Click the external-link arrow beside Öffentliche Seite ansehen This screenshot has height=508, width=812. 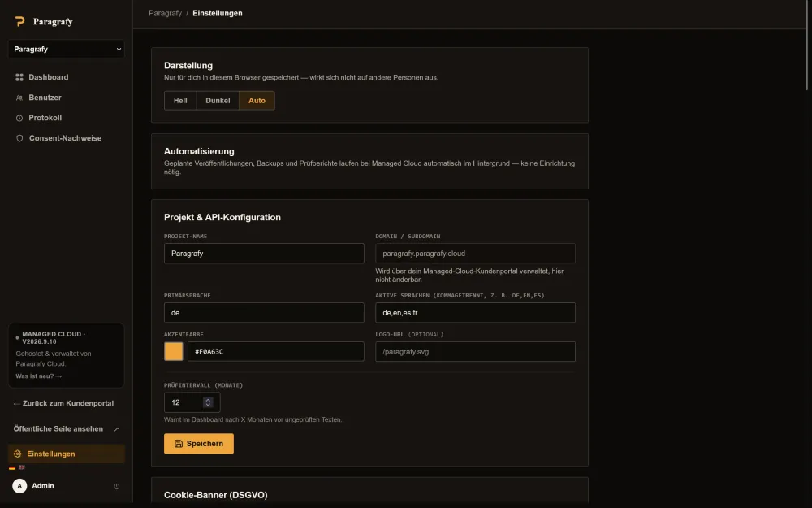click(116, 429)
